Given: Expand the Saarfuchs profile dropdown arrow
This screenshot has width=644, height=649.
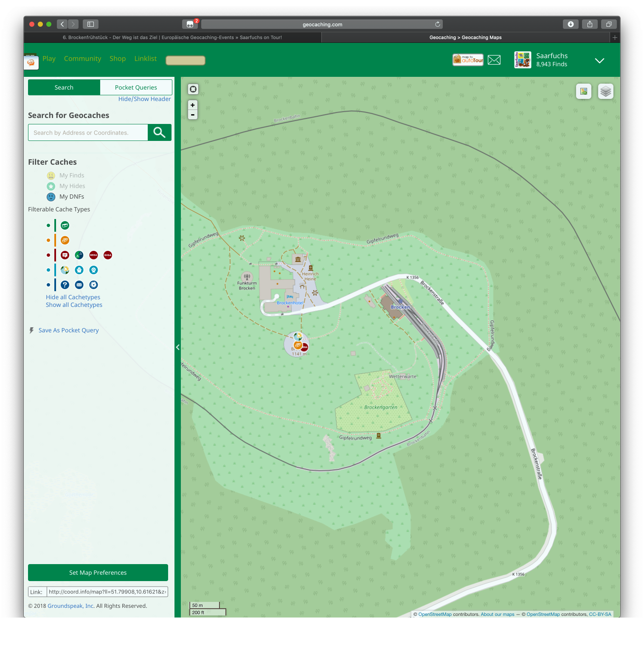Looking at the screenshot, I should coord(599,61).
